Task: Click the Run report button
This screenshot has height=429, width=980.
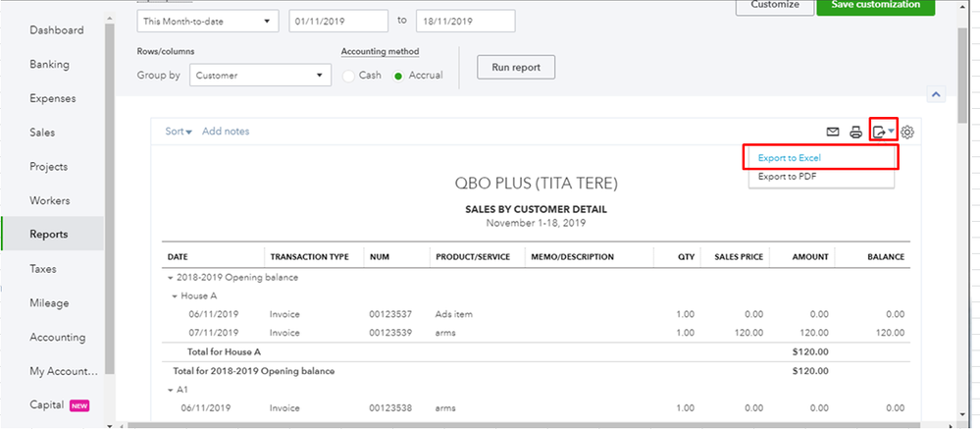Action: [516, 68]
